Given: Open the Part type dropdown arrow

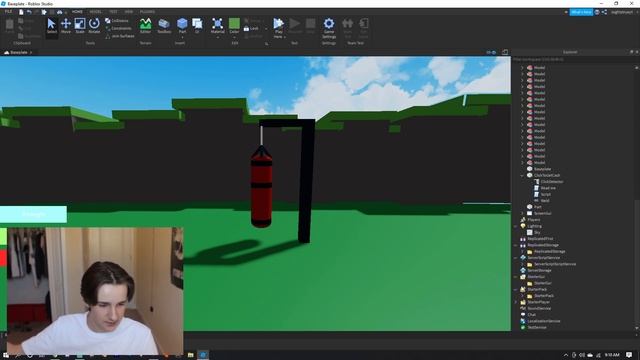Looking at the screenshot, I should point(182,37).
